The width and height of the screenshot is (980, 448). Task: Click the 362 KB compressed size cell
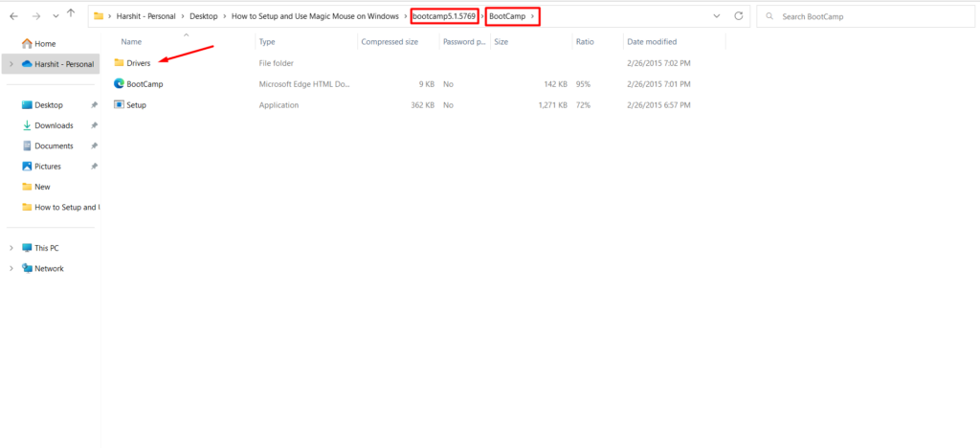(x=422, y=105)
